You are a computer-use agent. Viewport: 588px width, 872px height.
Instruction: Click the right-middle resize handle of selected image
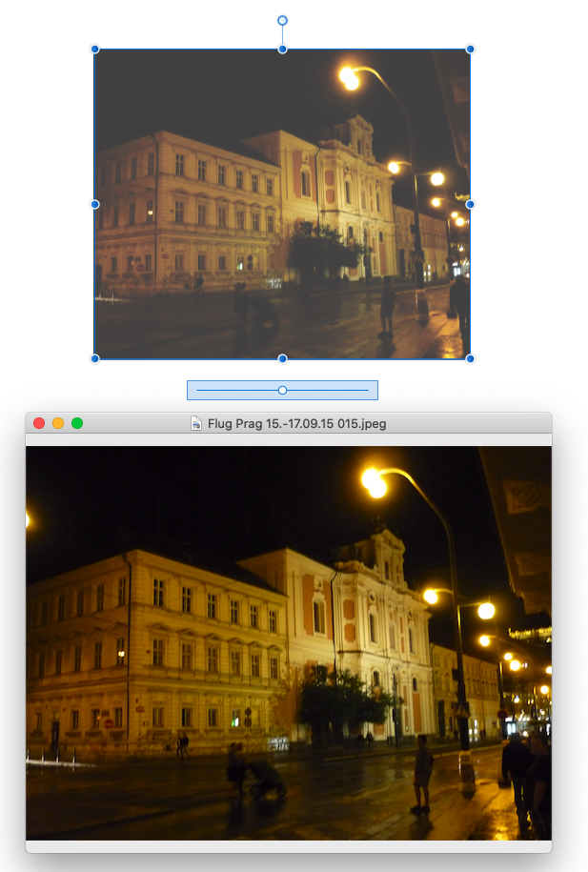point(470,204)
